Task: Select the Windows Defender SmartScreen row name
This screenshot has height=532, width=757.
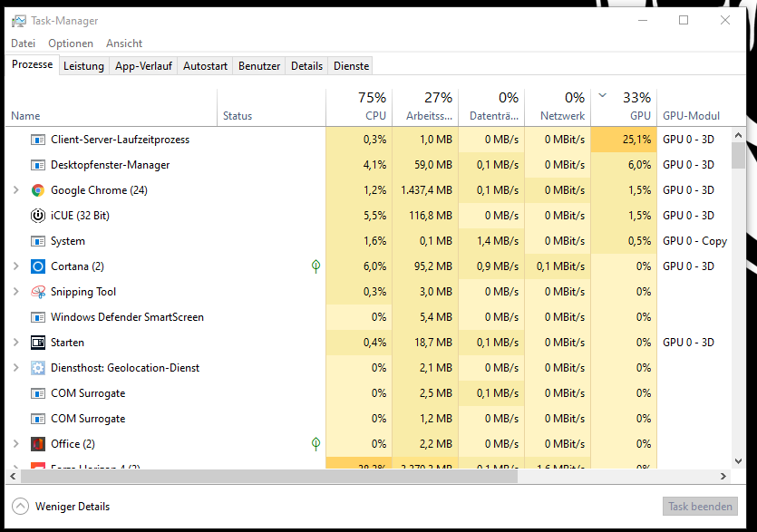Action: click(127, 317)
